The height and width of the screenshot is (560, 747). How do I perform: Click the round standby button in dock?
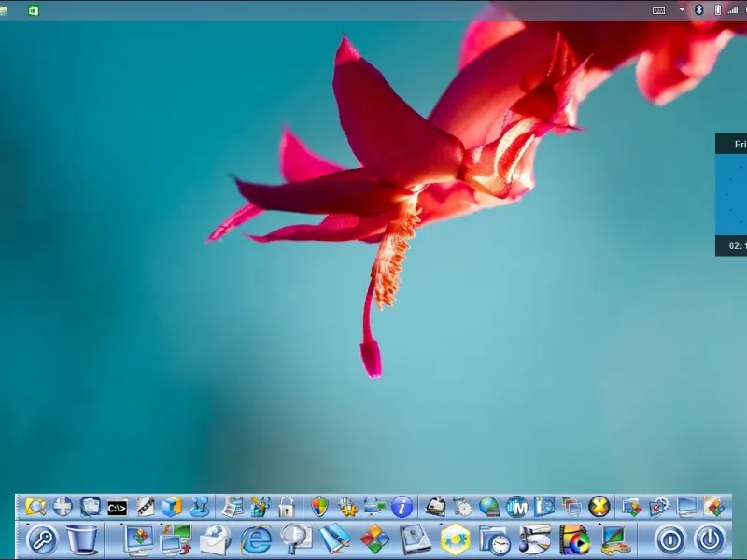670,540
